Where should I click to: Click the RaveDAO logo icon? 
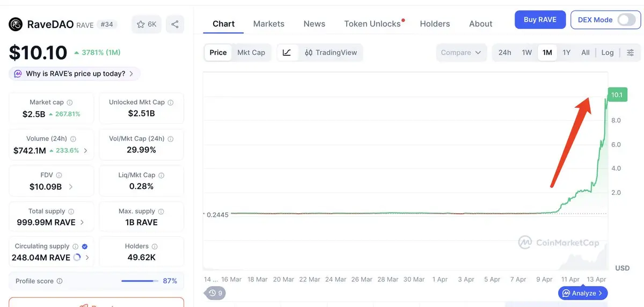pyautogui.click(x=16, y=24)
